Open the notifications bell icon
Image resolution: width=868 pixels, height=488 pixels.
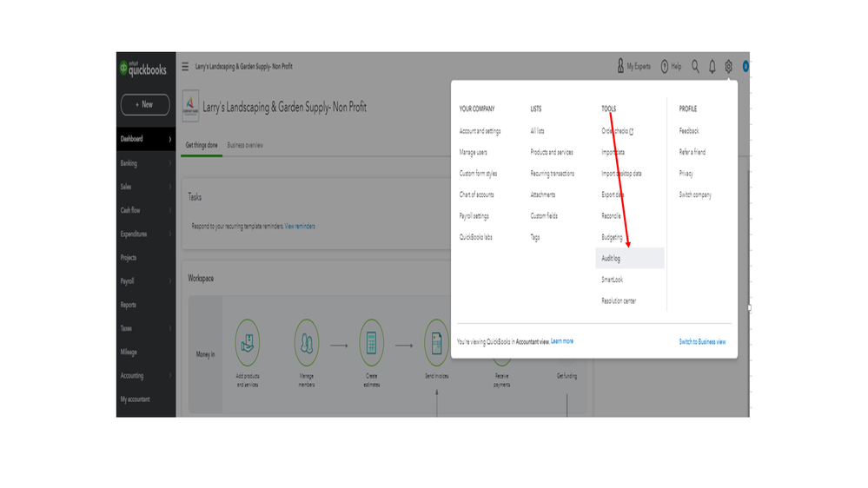point(712,67)
